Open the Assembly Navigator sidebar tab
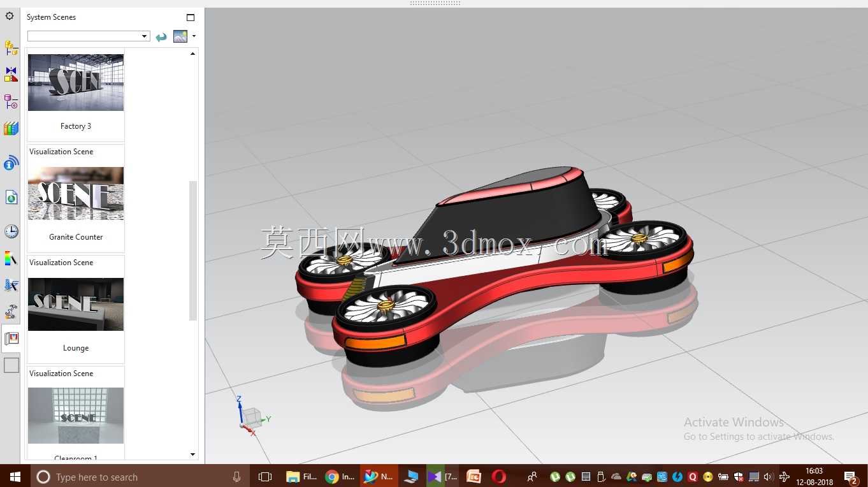This screenshot has width=868, height=487. pos(11,47)
